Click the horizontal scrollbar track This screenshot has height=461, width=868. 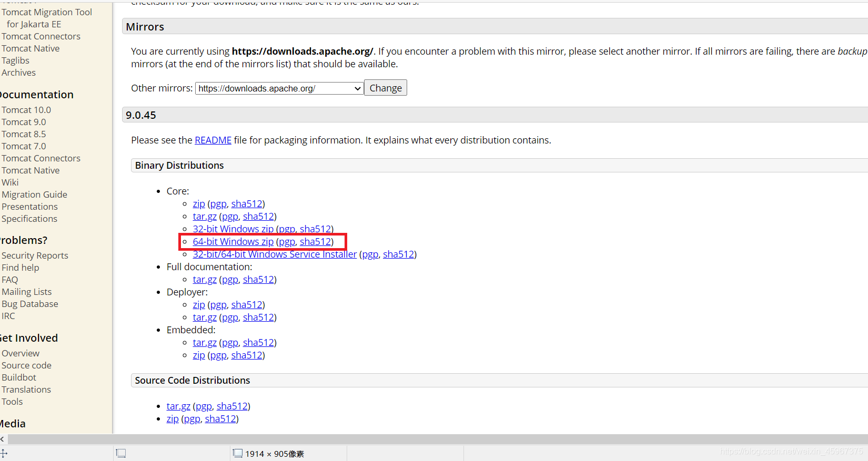(438, 439)
